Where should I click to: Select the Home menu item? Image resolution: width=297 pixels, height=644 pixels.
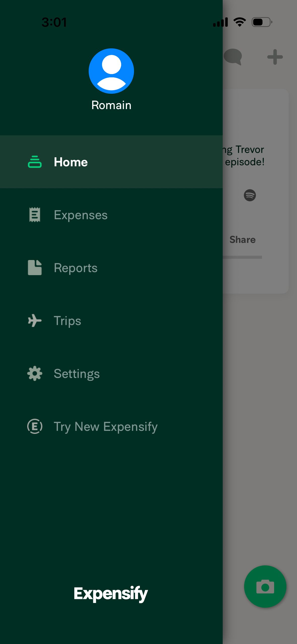click(111, 162)
